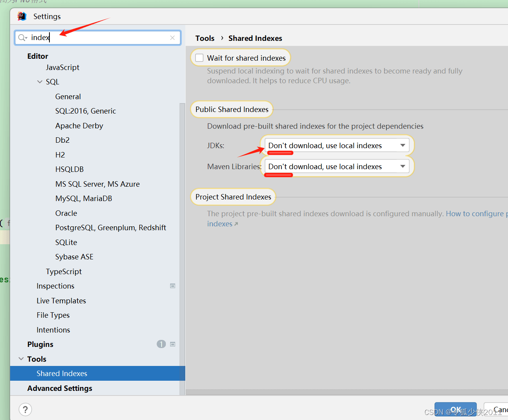Click Shared Indexes breadcrumb title
Image resolution: width=508 pixels, height=420 pixels.
point(255,38)
